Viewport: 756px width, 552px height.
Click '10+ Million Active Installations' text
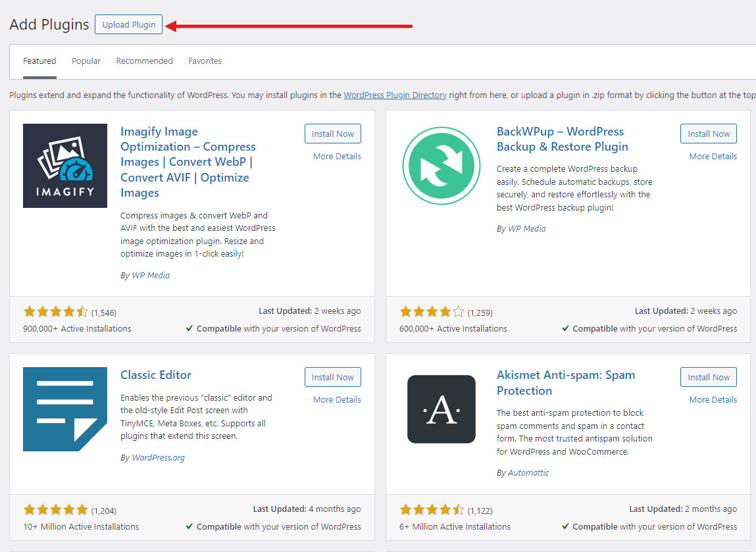point(81,526)
